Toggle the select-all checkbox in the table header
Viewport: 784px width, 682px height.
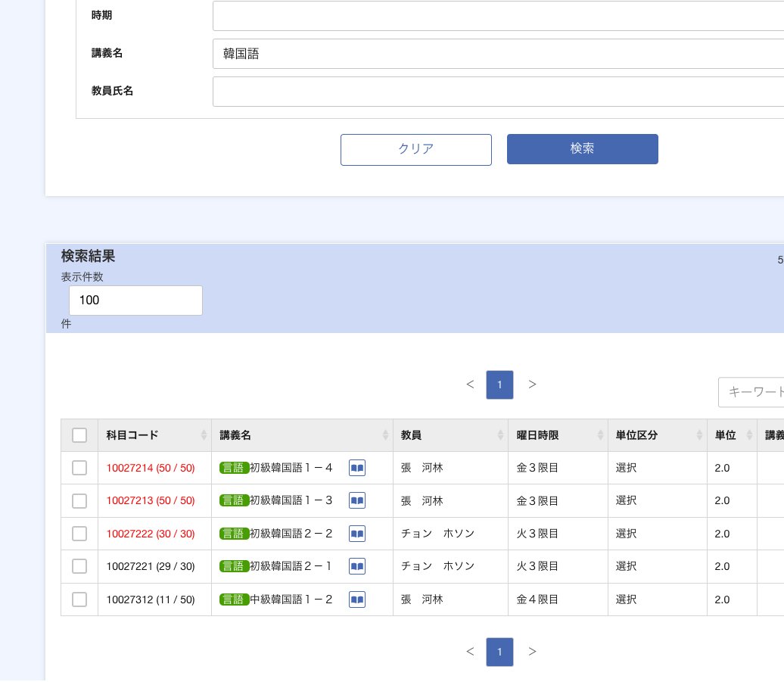pos(79,435)
